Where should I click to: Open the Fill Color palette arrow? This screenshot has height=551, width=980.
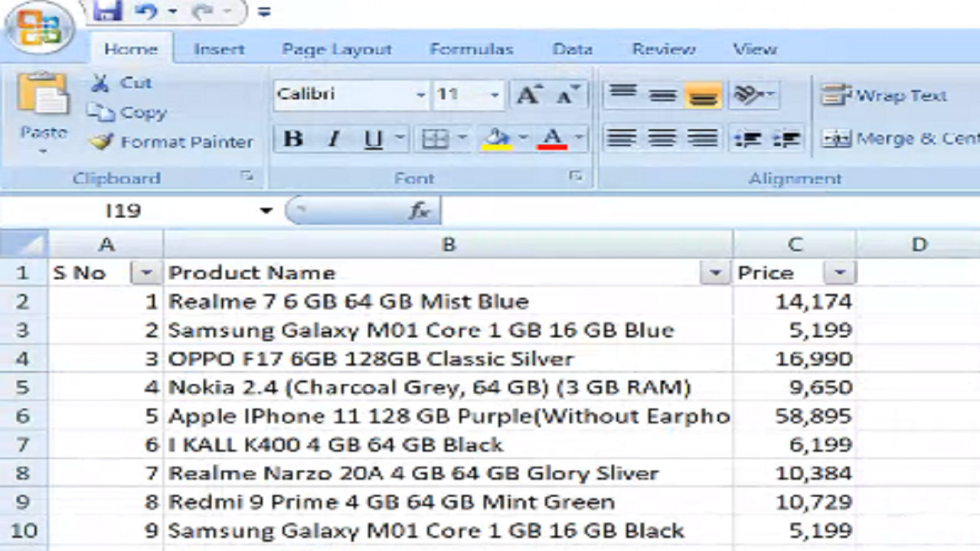[x=523, y=139]
